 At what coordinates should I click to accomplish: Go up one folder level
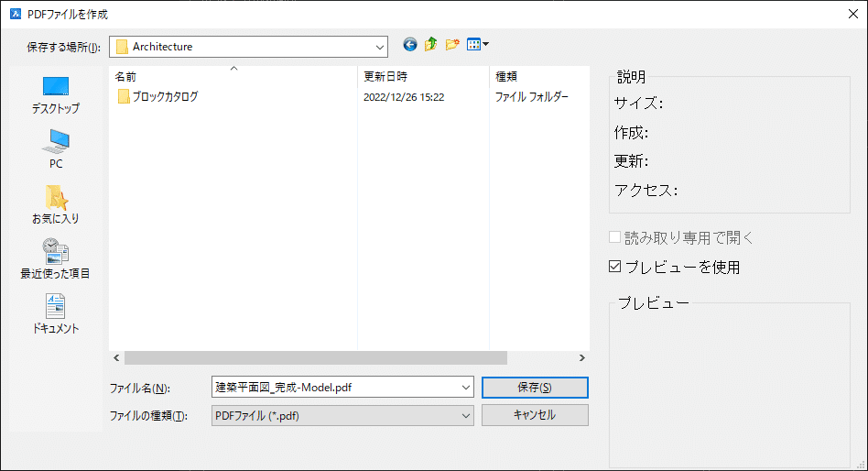430,44
